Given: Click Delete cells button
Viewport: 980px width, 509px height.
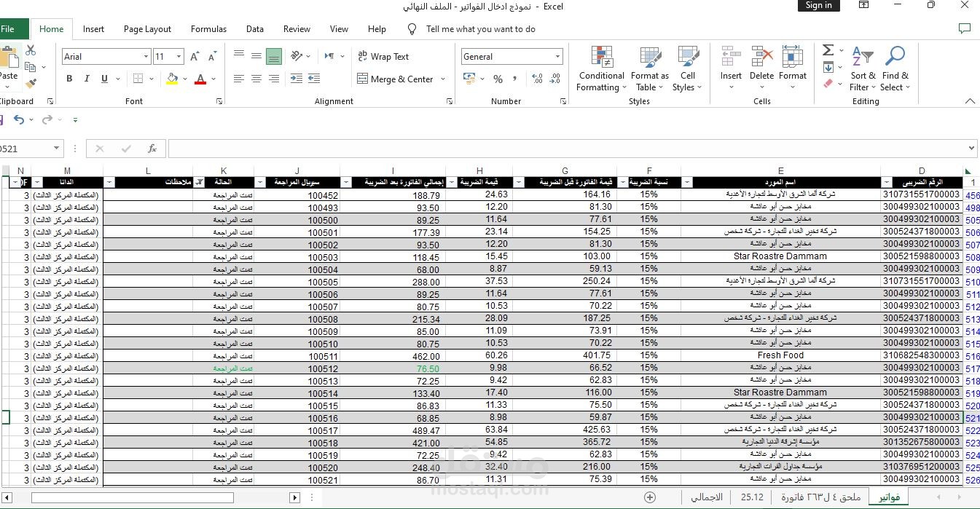Looking at the screenshot, I should 761,69.
